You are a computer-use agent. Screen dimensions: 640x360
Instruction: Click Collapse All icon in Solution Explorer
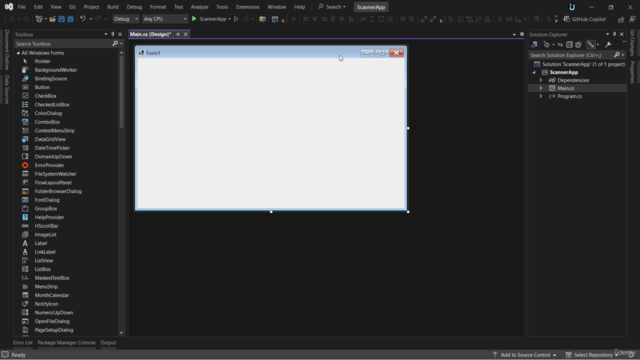[x=569, y=44]
